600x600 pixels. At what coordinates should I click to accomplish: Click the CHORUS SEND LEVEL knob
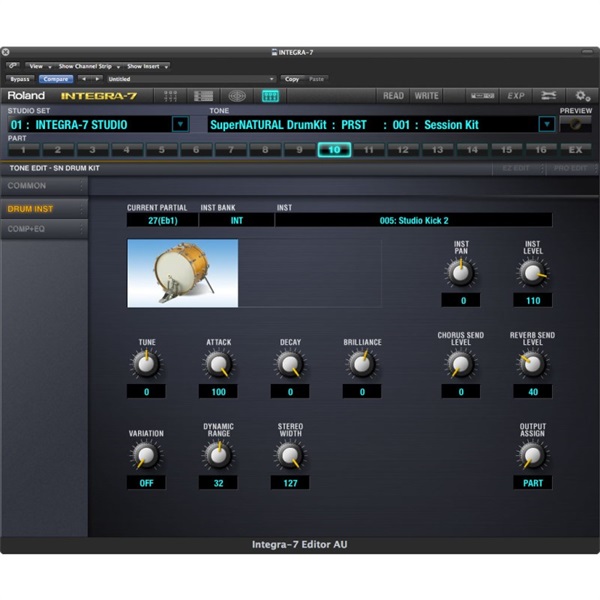click(461, 364)
